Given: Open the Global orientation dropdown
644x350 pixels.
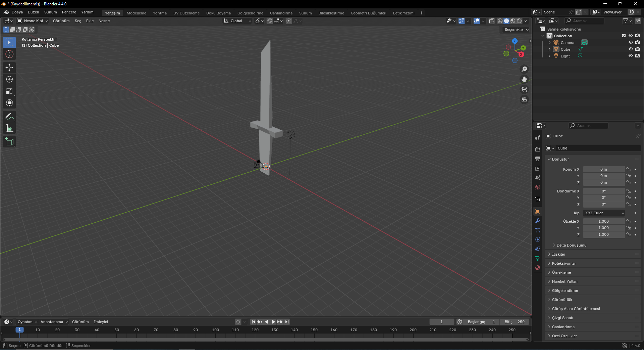Looking at the screenshot, I should tap(237, 21).
